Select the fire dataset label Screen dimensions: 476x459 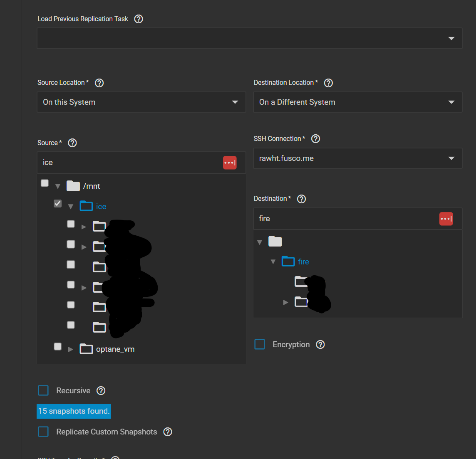303,262
